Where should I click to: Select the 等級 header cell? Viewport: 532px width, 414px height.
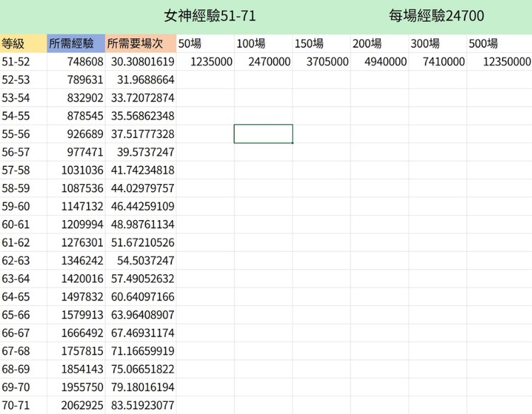23,43
